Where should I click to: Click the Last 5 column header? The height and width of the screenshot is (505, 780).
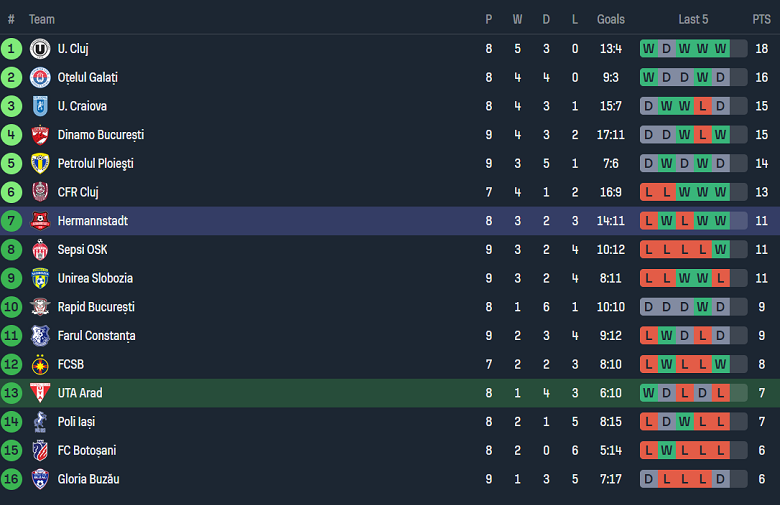tap(693, 19)
